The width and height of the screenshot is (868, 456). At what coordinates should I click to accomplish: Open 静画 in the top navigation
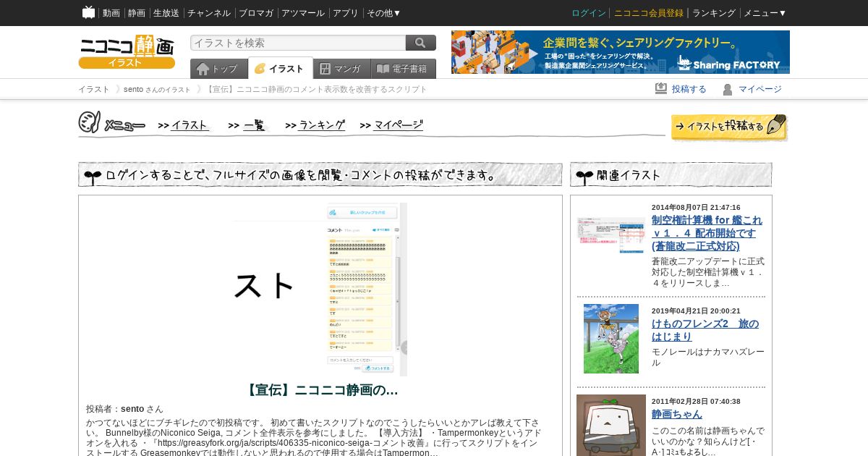click(137, 13)
